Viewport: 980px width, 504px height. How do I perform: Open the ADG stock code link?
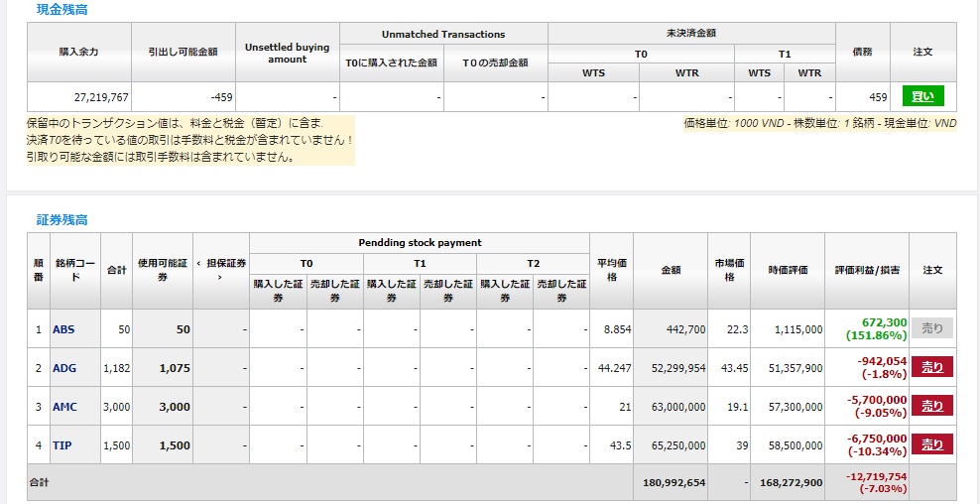point(64,368)
